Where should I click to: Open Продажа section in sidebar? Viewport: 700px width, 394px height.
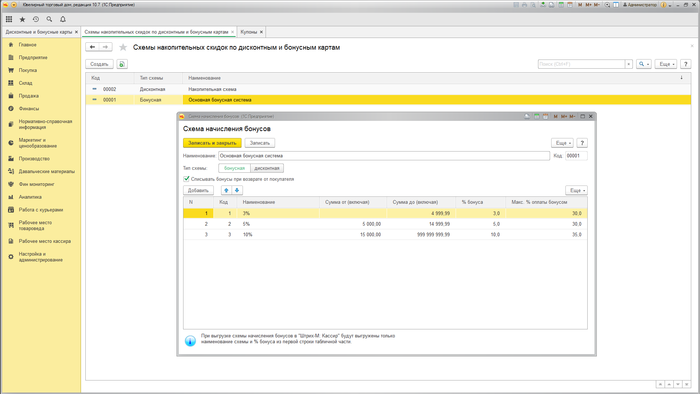click(29, 96)
